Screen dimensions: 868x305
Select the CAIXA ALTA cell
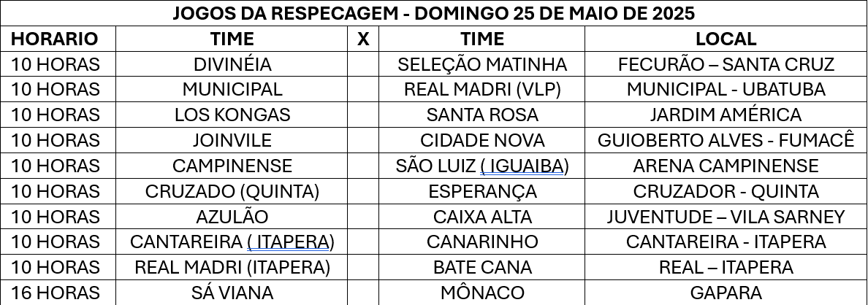tap(482, 217)
